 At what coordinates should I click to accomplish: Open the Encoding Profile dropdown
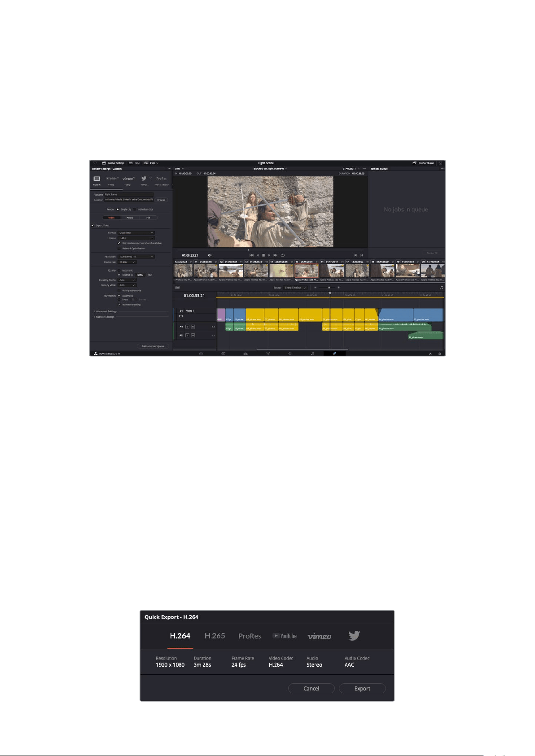[127, 280]
